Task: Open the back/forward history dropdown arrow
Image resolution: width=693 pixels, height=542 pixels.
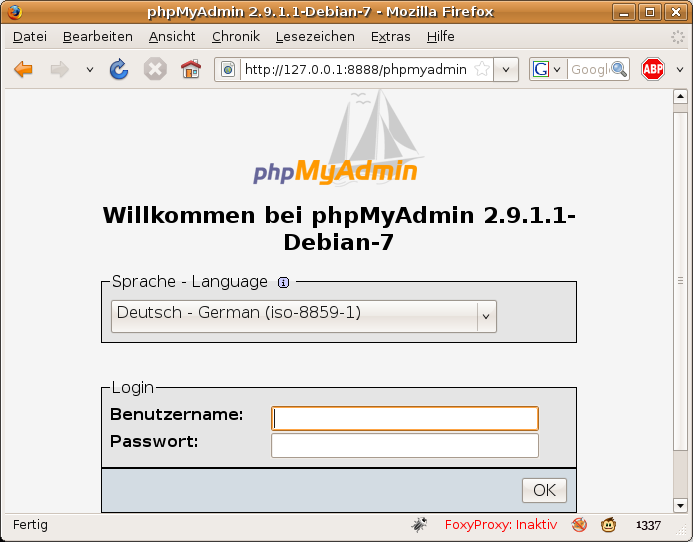Action: 90,69
